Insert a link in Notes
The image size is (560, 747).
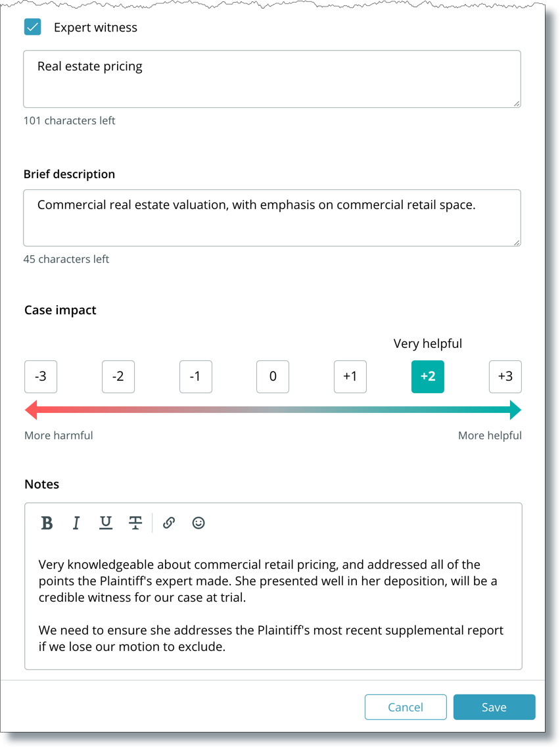point(169,523)
